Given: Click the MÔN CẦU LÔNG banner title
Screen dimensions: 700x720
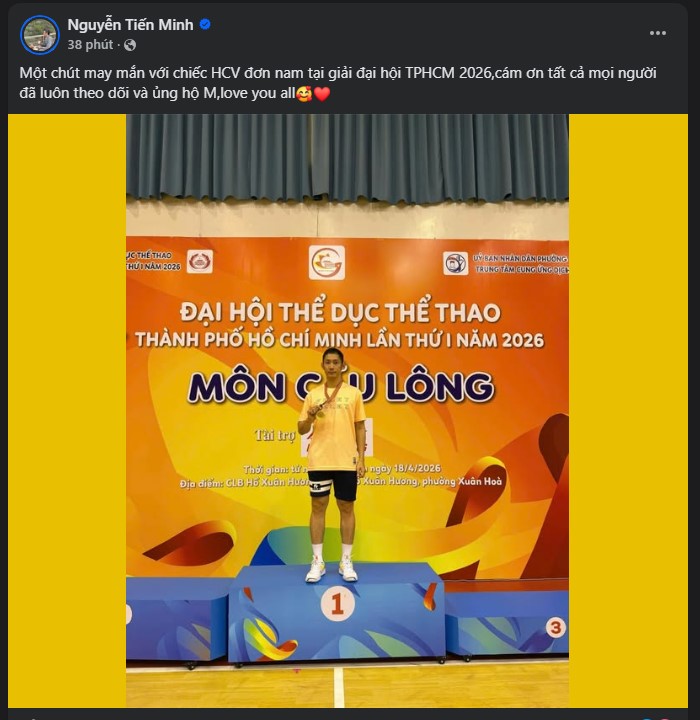Looking at the screenshot, I should [x=341, y=387].
